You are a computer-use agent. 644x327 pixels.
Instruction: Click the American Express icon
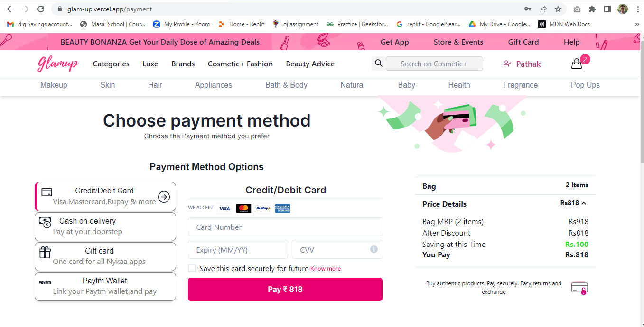pos(282,208)
